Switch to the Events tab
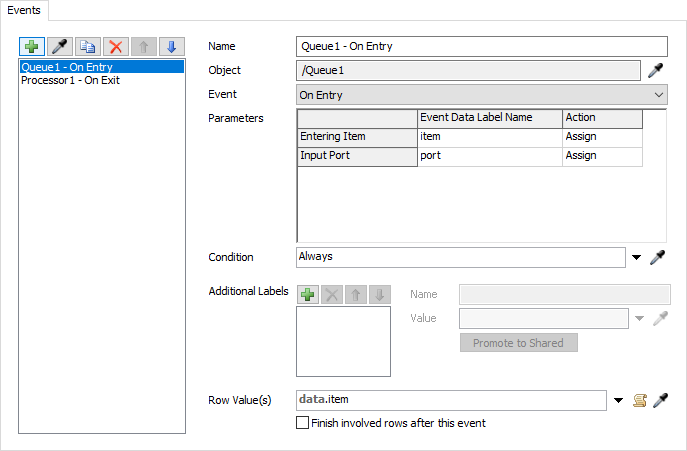 pyautogui.click(x=25, y=9)
